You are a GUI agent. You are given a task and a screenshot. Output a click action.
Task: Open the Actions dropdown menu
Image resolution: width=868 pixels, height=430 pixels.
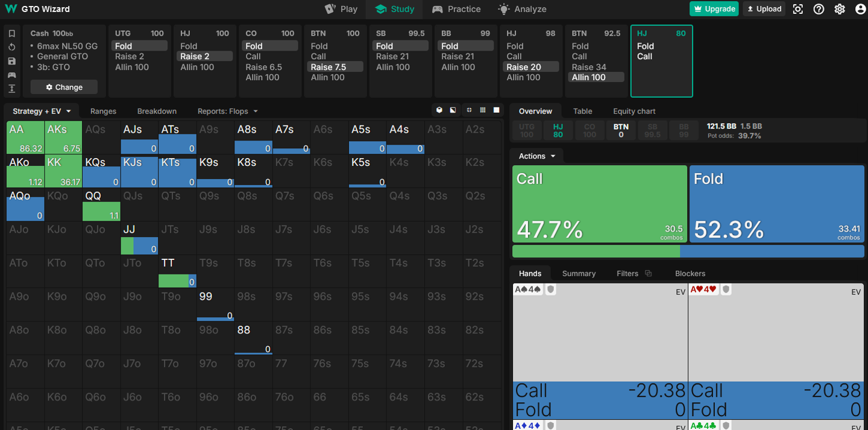(x=536, y=156)
